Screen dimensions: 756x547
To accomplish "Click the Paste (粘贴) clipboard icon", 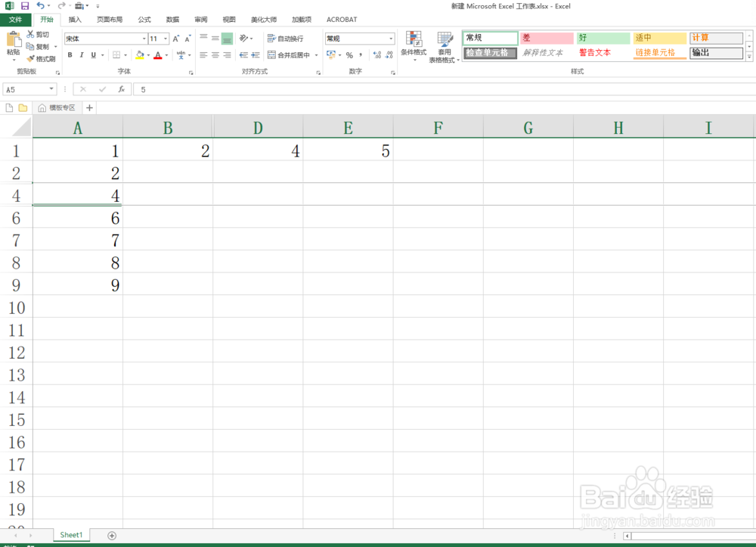I will (14, 41).
